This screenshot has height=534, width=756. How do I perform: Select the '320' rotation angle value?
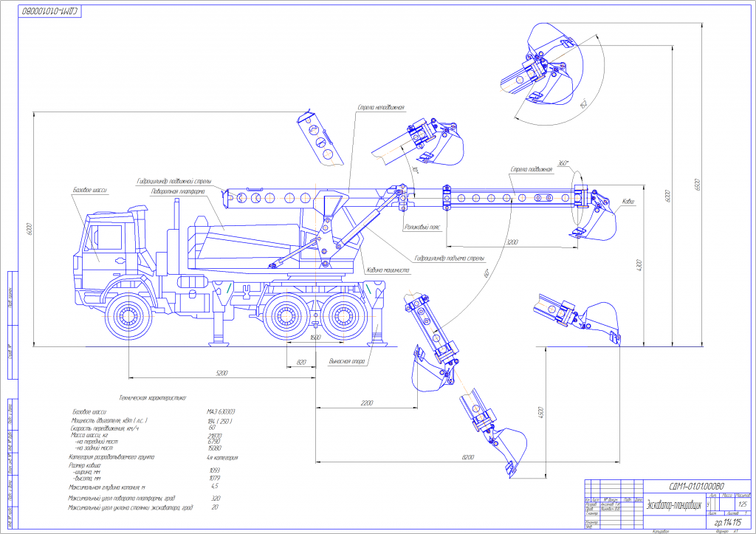[x=216, y=499]
